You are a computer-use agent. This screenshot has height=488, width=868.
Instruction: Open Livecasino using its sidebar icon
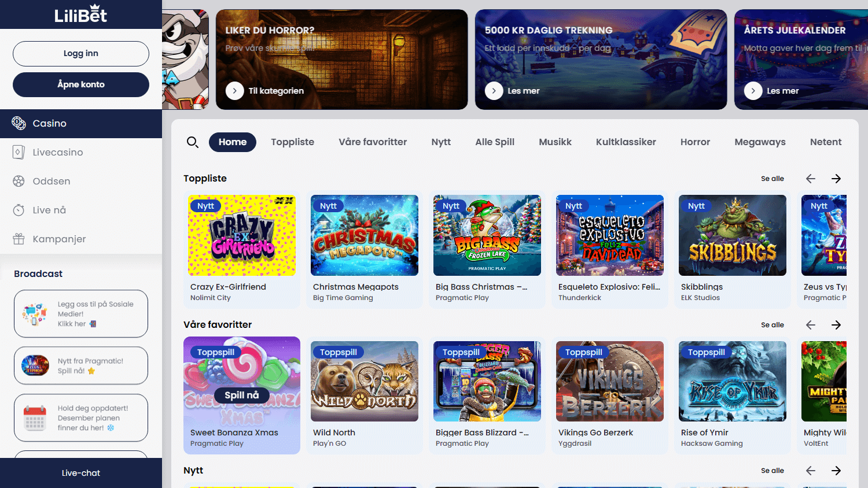click(19, 152)
